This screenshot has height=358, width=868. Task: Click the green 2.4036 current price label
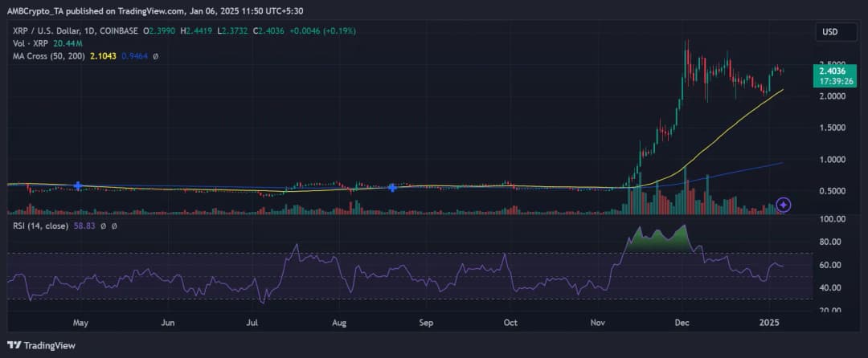click(x=833, y=71)
